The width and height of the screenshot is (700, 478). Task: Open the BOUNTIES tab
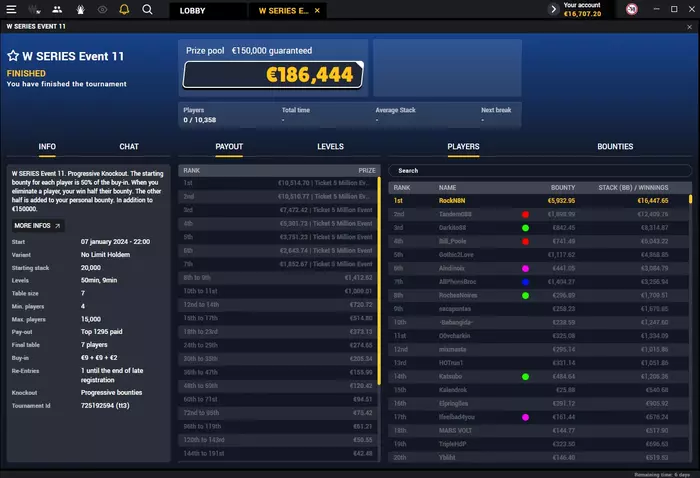click(615, 146)
